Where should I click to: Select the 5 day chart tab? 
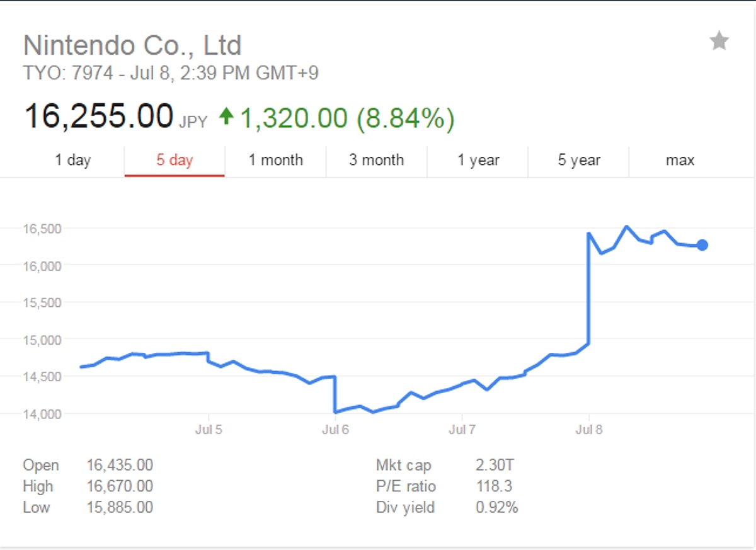tap(175, 160)
